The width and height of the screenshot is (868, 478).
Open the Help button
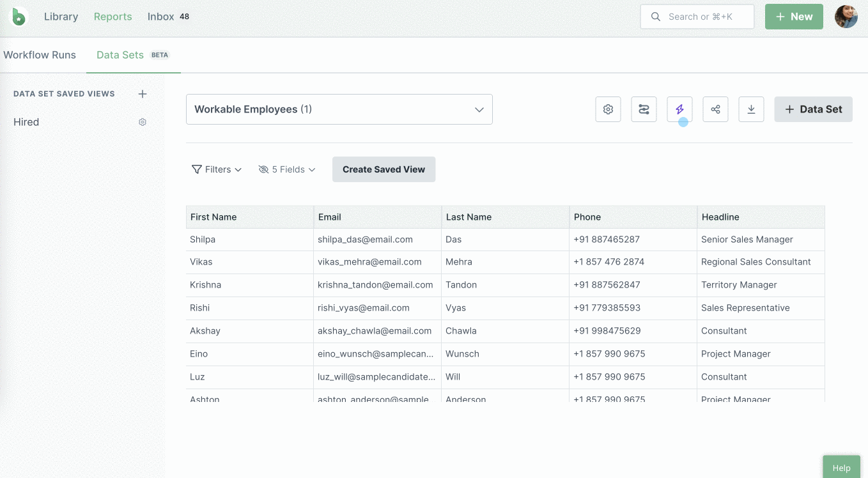click(841, 468)
